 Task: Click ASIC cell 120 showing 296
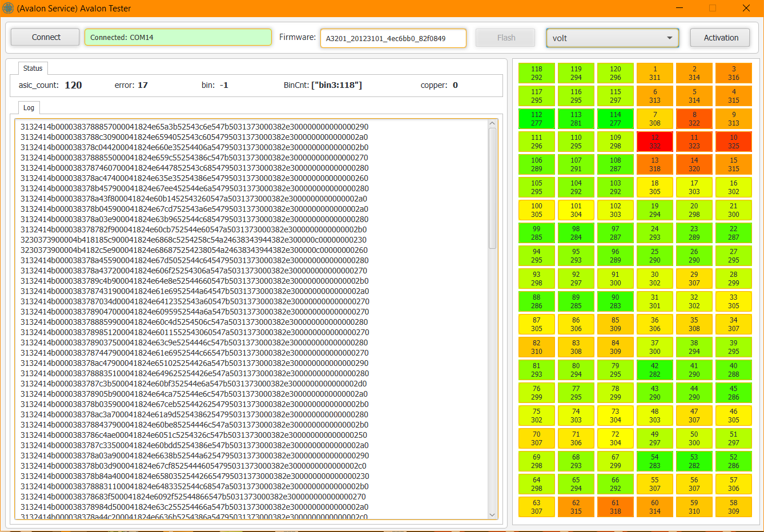pos(616,73)
